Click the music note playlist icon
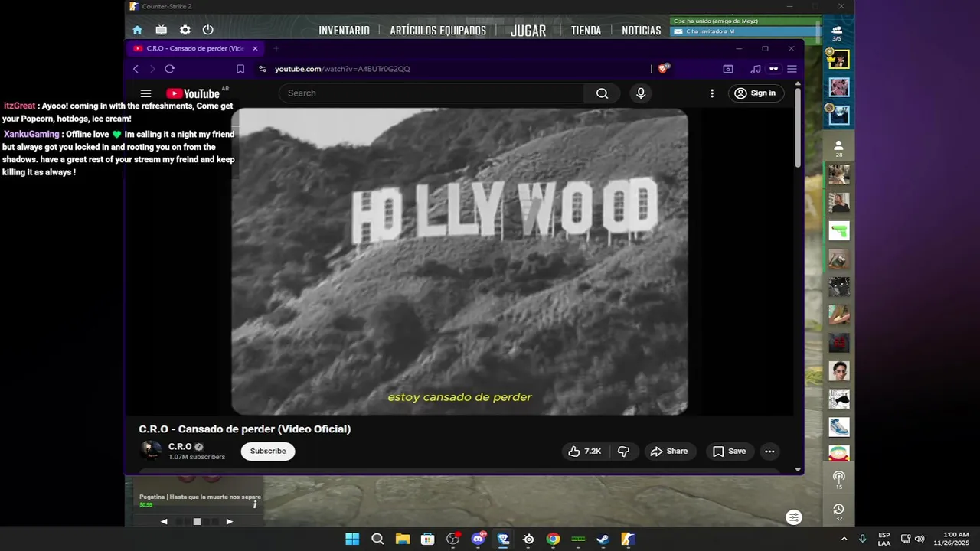The image size is (980, 551). [x=756, y=69]
